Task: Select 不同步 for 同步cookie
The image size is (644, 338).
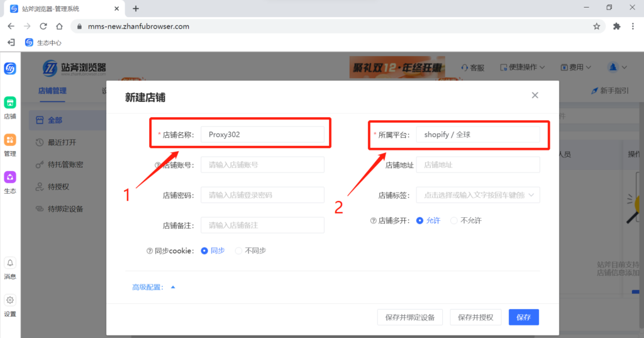Action: click(250, 251)
